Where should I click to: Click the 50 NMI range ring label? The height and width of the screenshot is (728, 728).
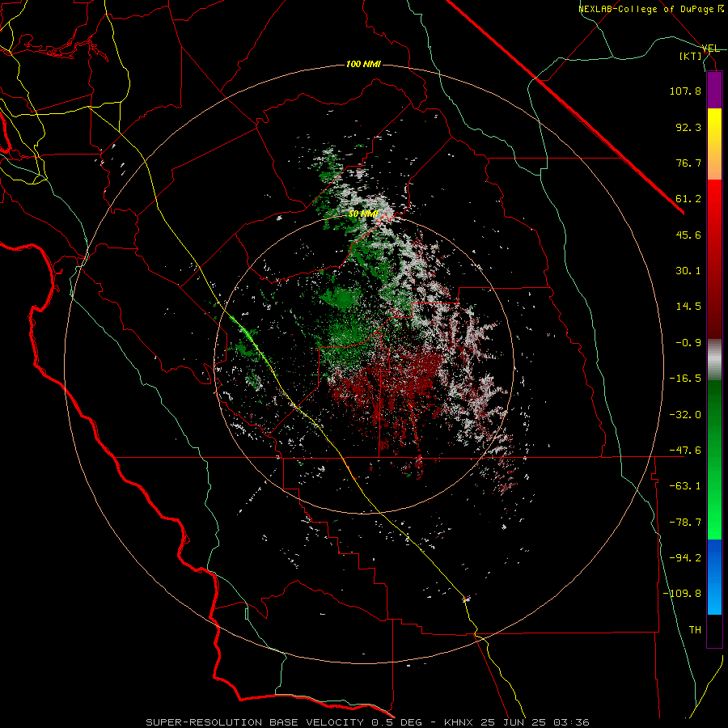[x=363, y=214]
